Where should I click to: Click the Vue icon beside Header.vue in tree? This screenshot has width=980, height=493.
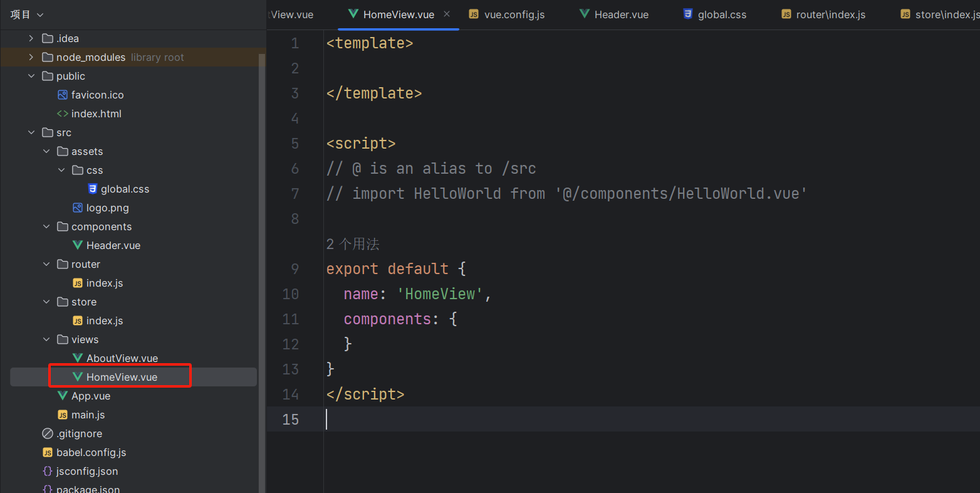pyautogui.click(x=78, y=245)
